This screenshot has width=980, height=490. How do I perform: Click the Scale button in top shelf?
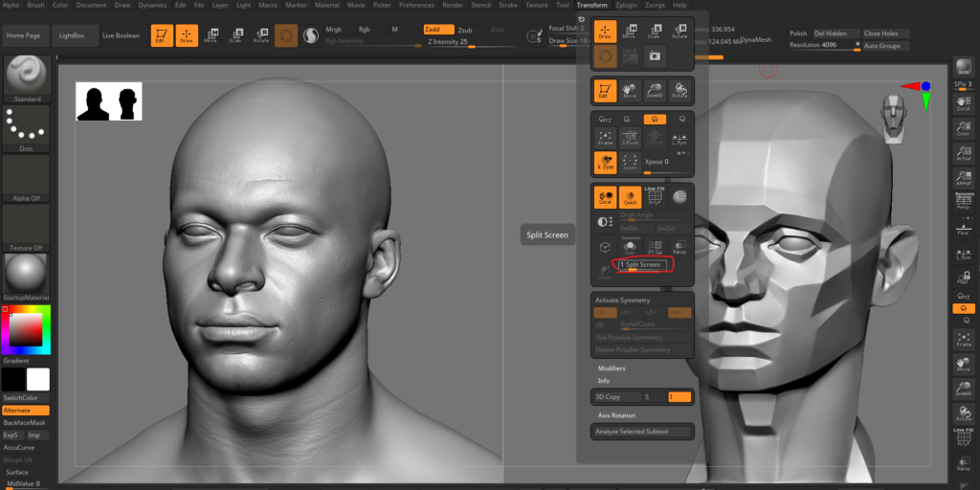(x=234, y=35)
